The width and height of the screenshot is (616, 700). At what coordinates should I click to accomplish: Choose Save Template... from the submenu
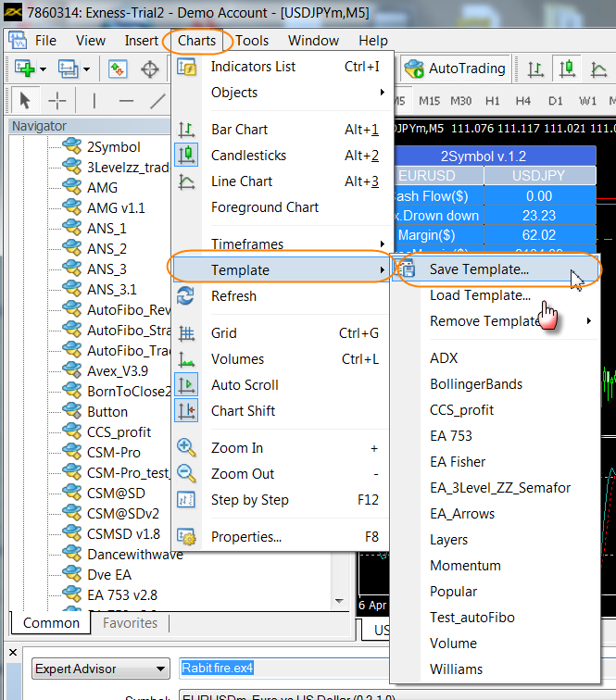click(479, 269)
